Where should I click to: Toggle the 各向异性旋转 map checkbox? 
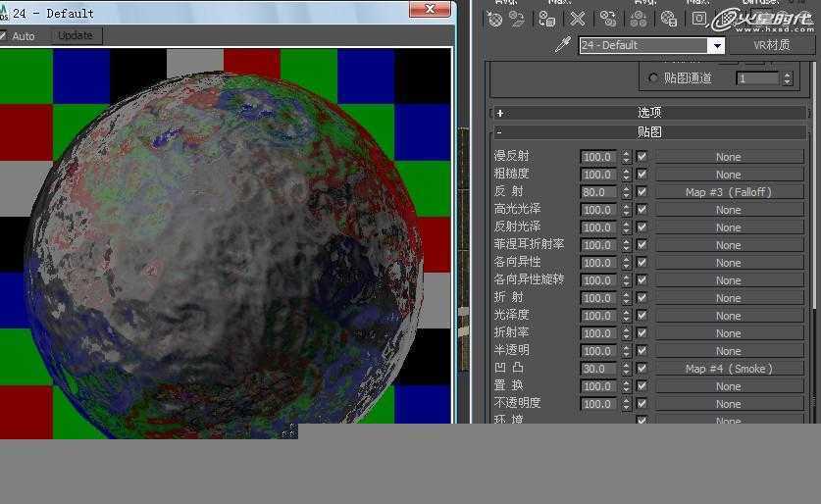tap(641, 280)
